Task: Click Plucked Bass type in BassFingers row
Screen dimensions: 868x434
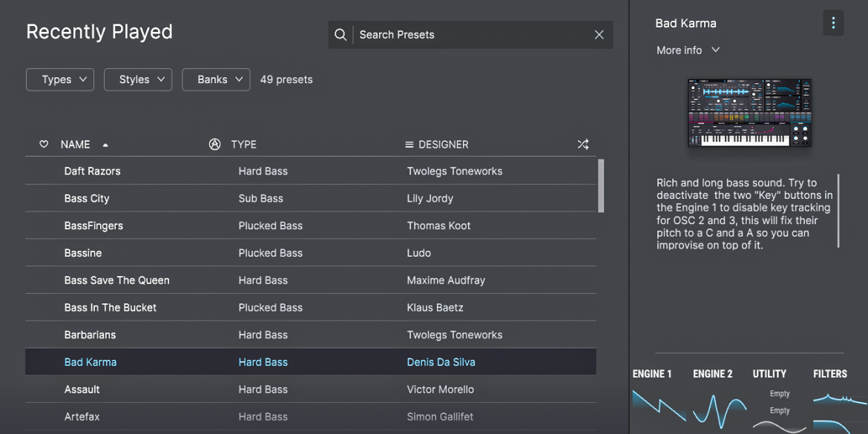Action: click(x=271, y=226)
